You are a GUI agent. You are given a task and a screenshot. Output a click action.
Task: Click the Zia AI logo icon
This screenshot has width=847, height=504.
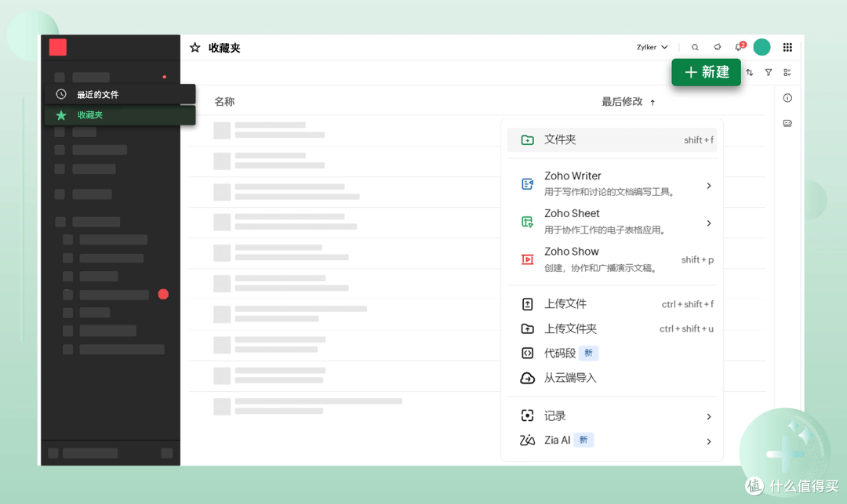click(x=527, y=441)
